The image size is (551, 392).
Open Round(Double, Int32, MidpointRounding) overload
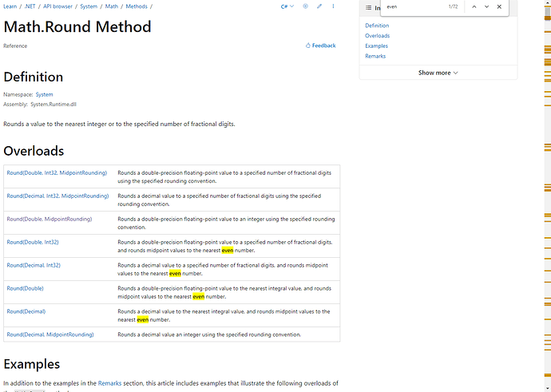pos(57,172)
